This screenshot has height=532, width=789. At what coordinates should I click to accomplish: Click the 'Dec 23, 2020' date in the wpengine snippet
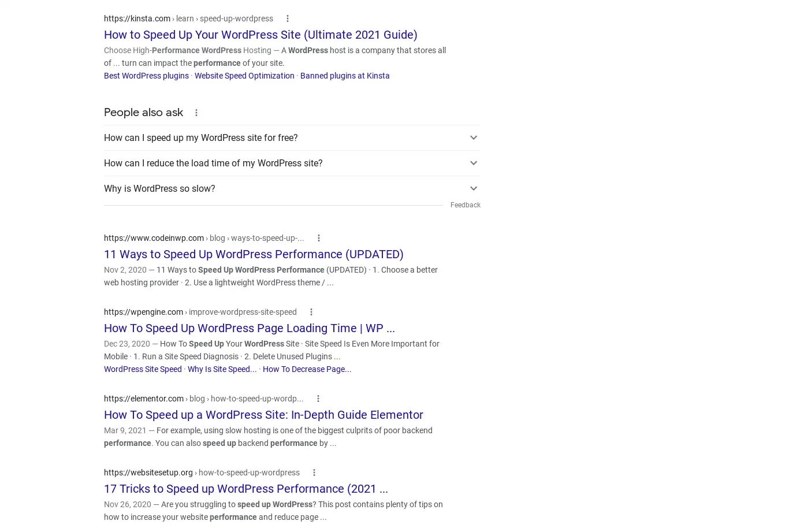[127, 344]
